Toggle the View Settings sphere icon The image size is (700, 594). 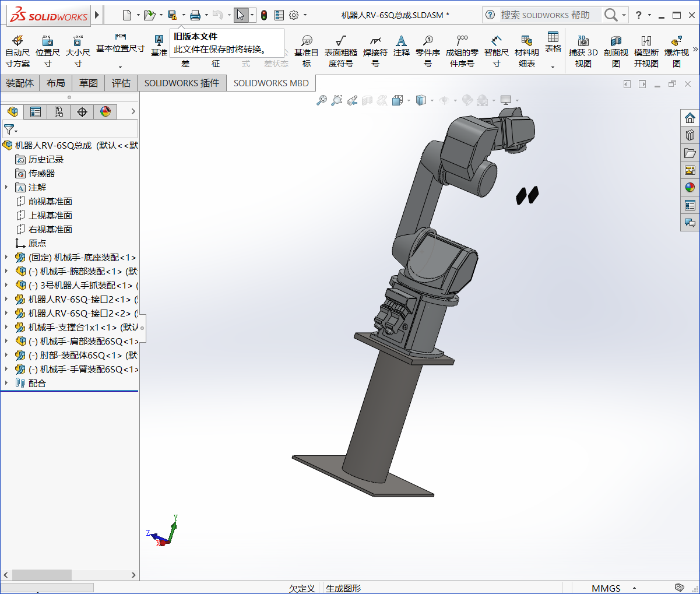pyautogui.click(x=484, y=100)
